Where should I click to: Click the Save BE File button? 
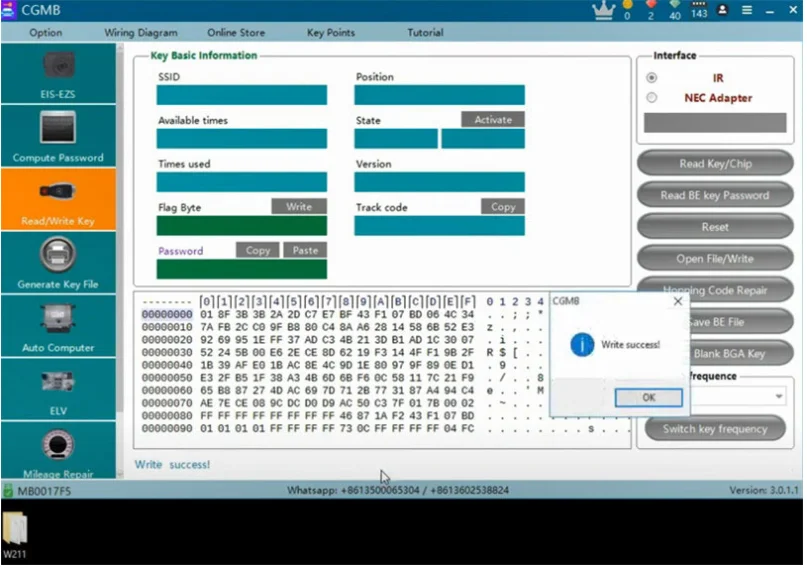pyautogui.click(x=741, y=322)
